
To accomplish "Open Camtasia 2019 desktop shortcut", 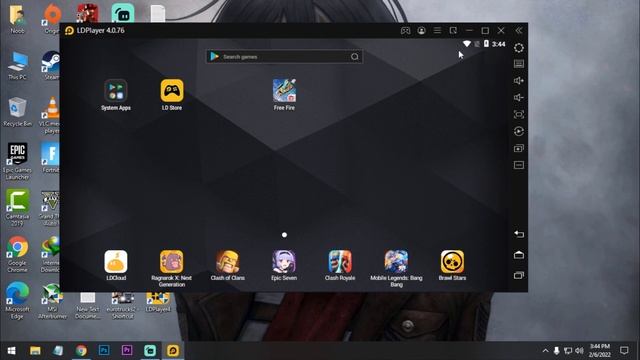I will click(17, 208).
